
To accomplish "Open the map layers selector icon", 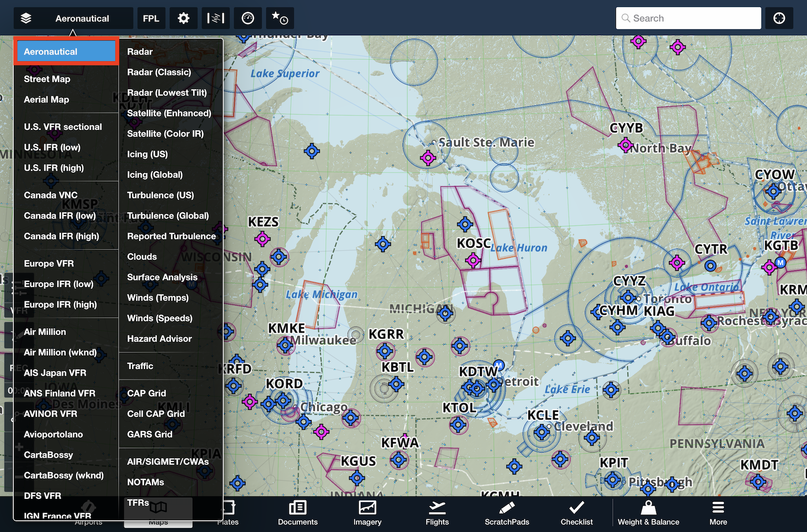I will (26, 18).
